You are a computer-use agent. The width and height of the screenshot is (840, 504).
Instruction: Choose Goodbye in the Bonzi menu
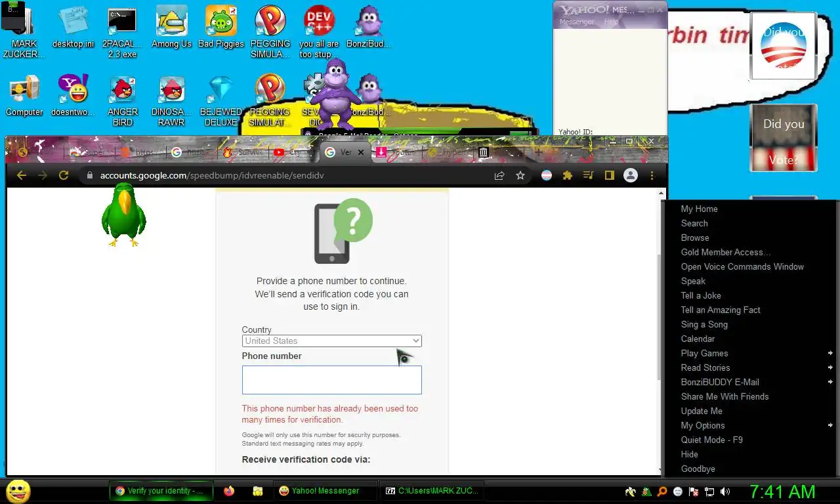tap(698, 469)
